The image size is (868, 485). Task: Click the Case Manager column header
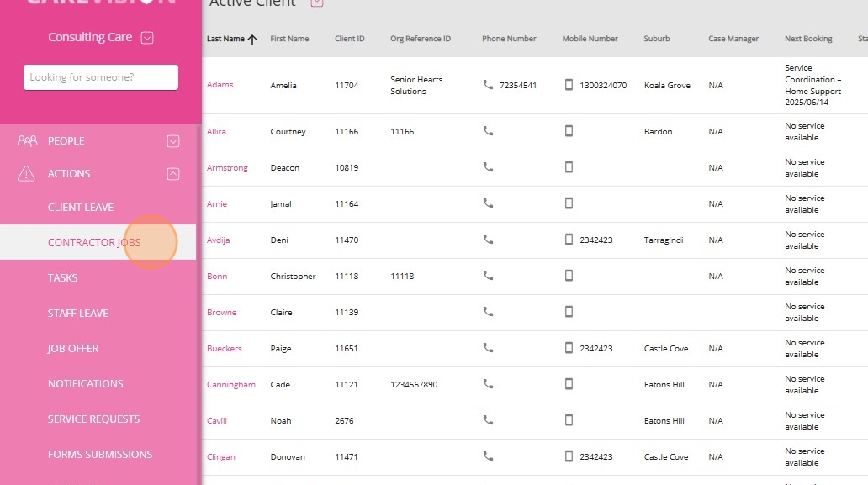pyautogui.click(x=733, y=39)
